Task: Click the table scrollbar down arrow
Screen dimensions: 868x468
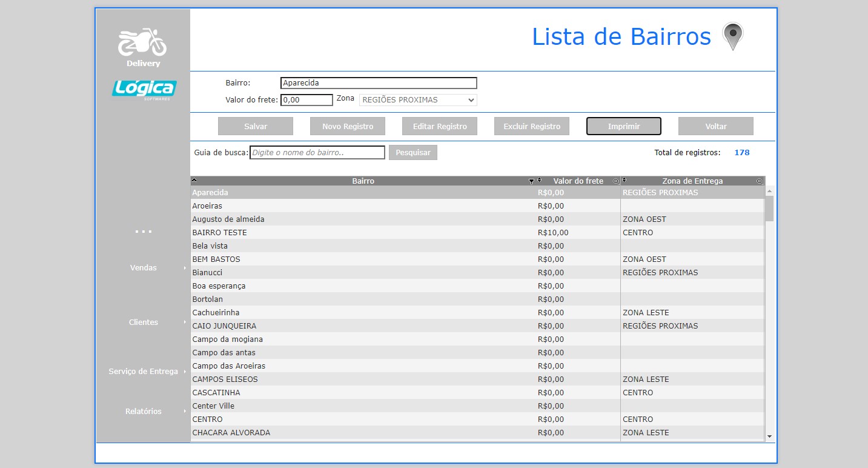Action: coord(769,436)
